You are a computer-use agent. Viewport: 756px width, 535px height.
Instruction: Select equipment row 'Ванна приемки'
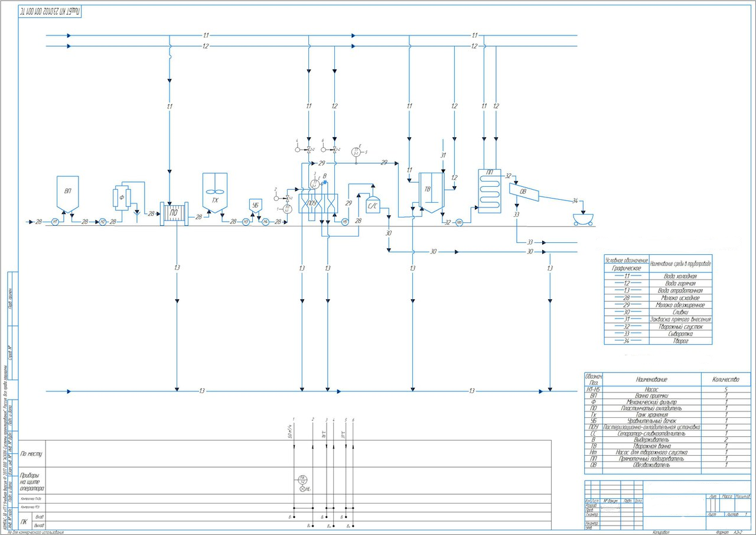pyautogui.click(x=667, y=396)
